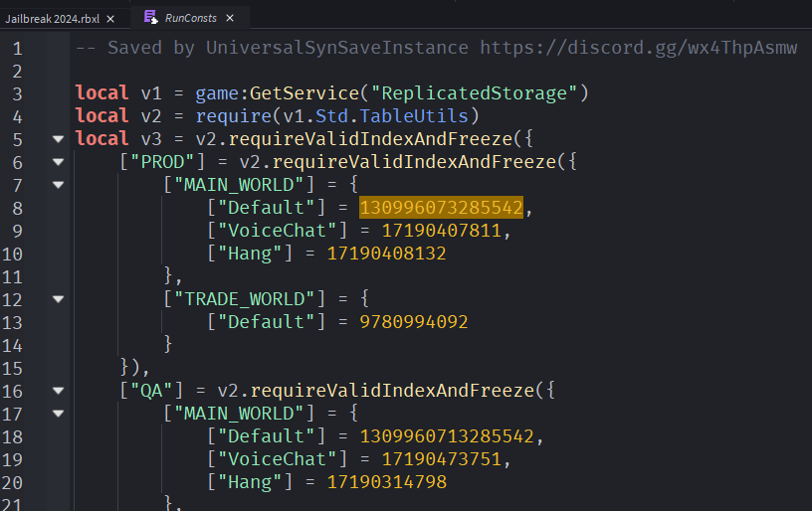812x511 pixels.
Task: Click the "ReplicatedStorage" string on line 3
Action: coord(474,93)
